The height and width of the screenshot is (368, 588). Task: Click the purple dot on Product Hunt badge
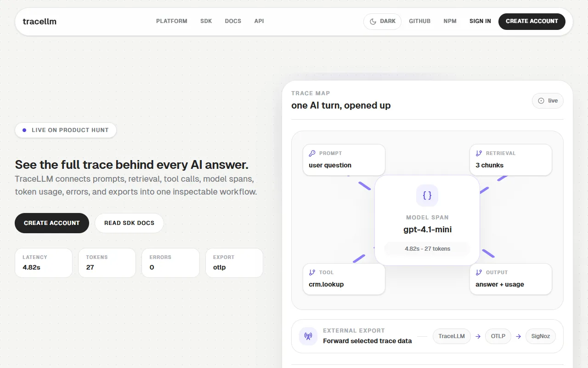click(x=24, y=130)
